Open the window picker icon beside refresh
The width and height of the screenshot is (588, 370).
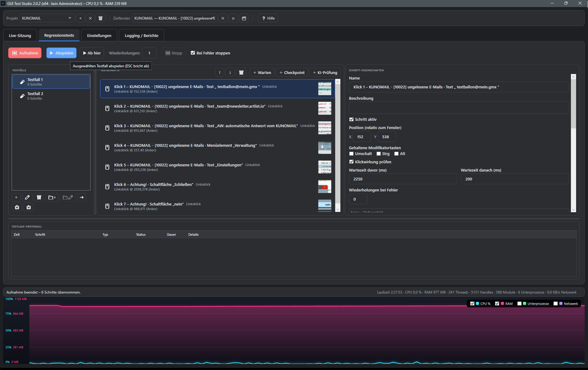point(244,18)
